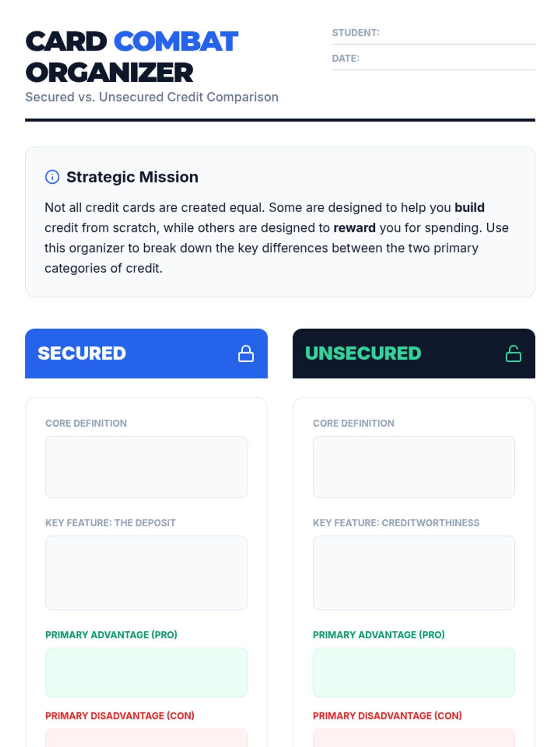560x747 pixels.
Task: Click Secured Primary Disadvantage red box
Action: pos(146,739)
